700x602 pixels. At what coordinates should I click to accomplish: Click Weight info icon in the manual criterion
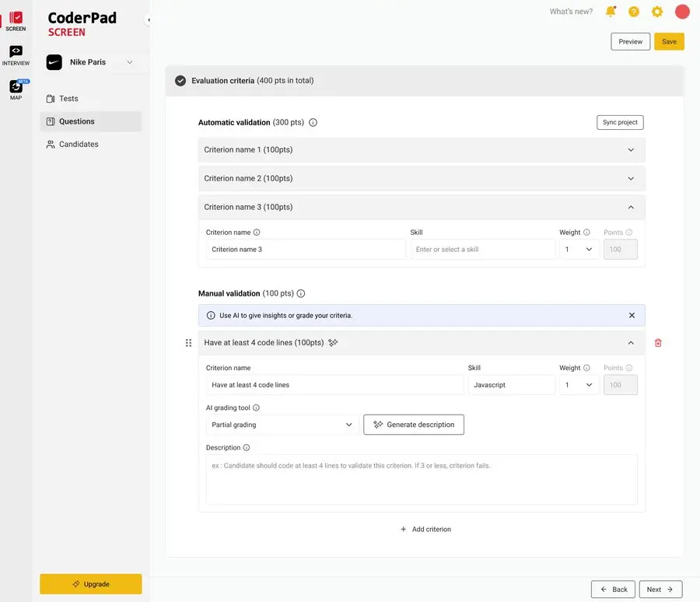586,368
